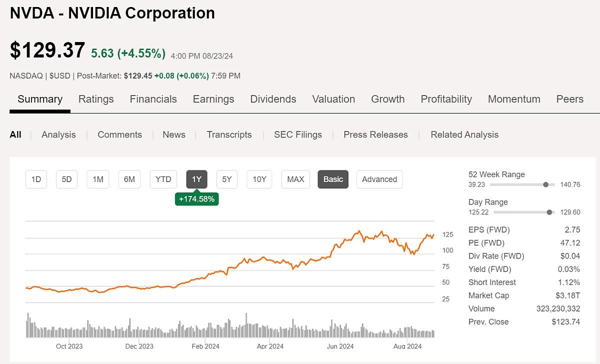The height and width of the screenshot is (364, 600).
Task: View the Profitability tab
Action: pyautogui.click(x=446, y=99)
